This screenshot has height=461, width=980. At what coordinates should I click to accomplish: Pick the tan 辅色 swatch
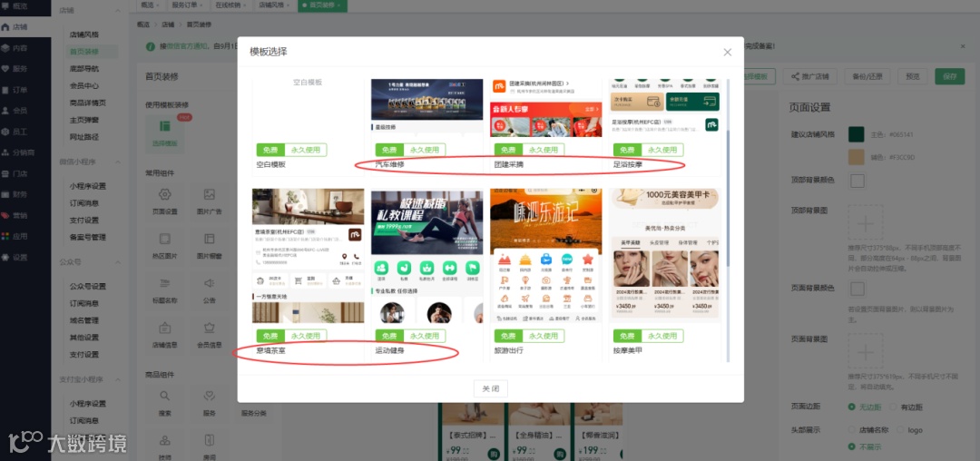(857, 157)
